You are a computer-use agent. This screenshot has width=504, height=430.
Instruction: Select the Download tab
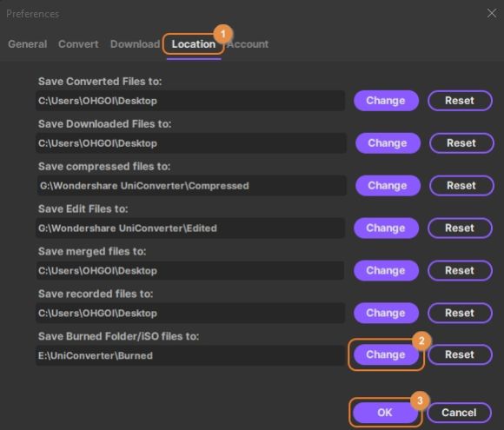[135, 44]
